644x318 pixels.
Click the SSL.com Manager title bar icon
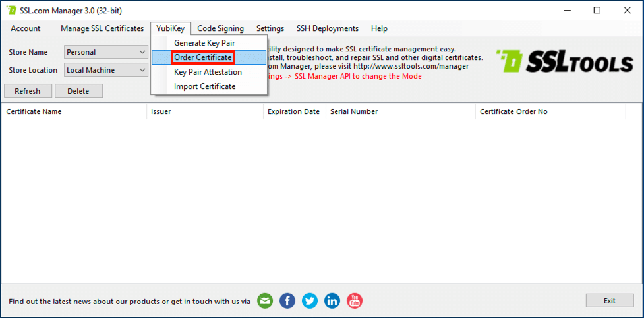11,11
